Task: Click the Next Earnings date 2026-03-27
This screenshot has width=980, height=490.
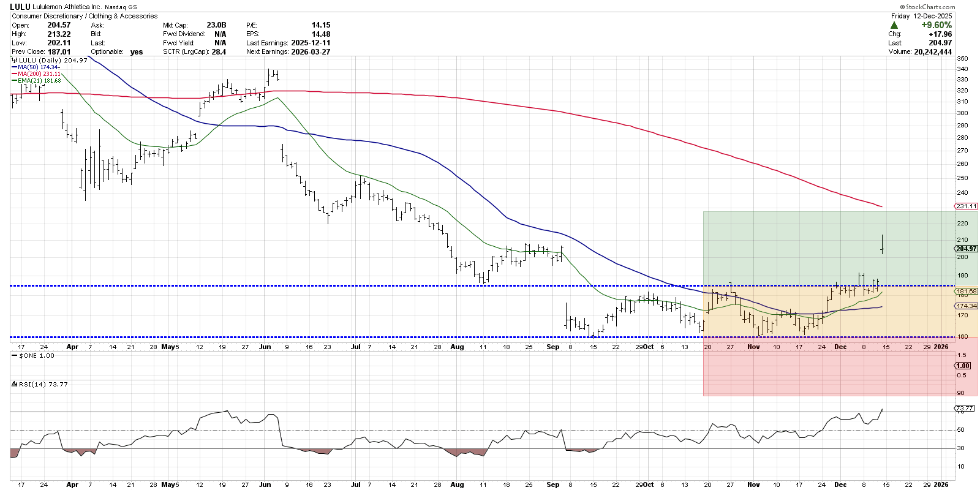Action: coord(311,52)
